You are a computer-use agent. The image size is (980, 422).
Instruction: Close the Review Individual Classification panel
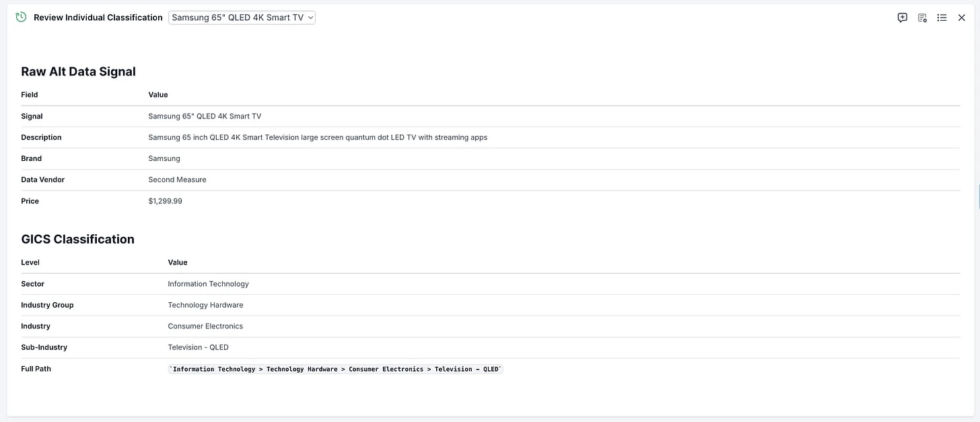coord(962,17)
